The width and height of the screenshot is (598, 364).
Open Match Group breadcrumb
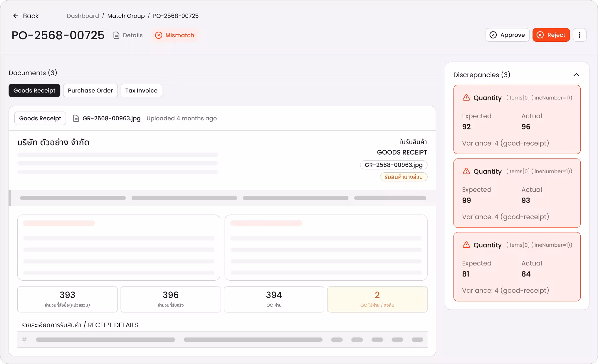click(126, 16)
